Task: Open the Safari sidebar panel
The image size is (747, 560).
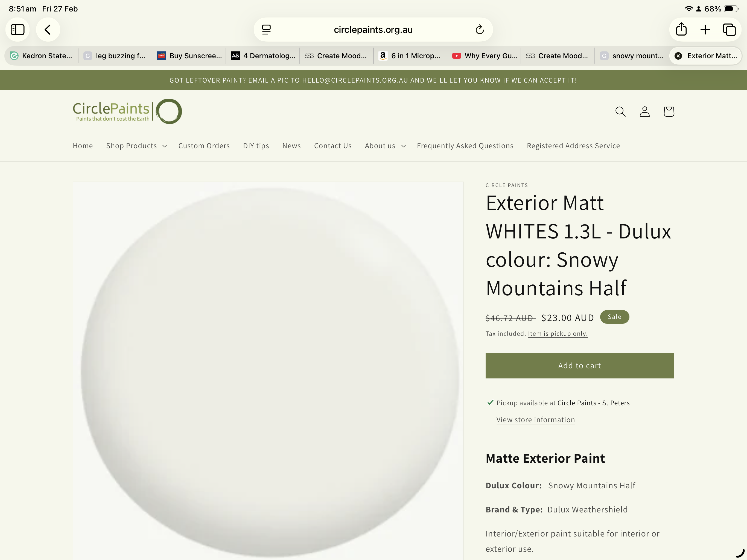Action: (17, 30)
